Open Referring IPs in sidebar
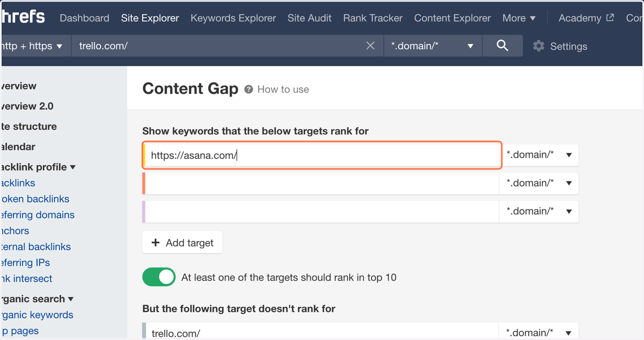The width and height of the screenshot is (644, 340). point(26,263)
